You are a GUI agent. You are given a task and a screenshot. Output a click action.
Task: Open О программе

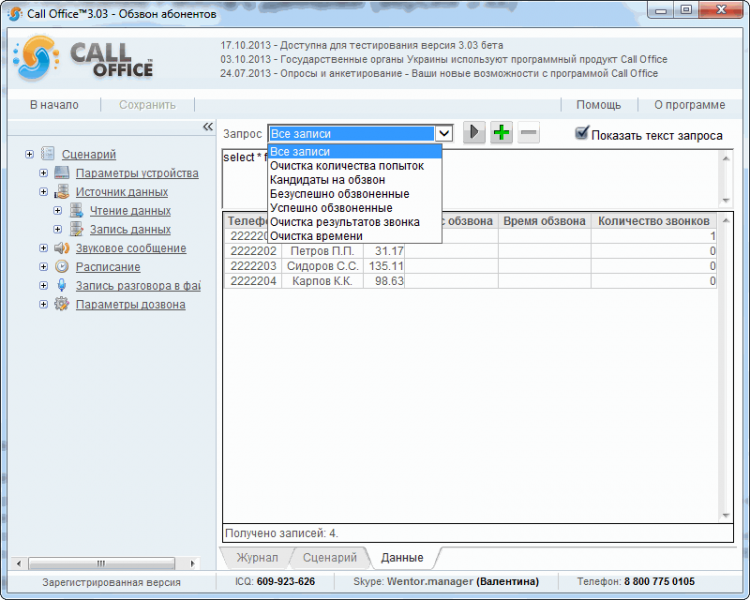click(689, 105)
